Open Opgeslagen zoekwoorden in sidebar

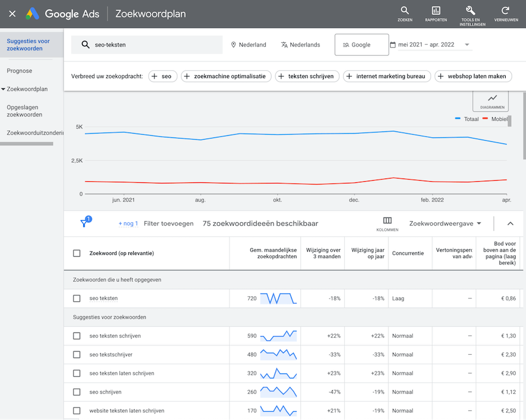coord(25,111)
